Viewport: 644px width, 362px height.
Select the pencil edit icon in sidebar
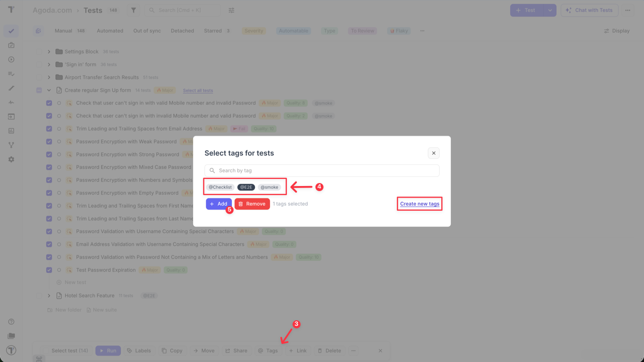pyautogui.click(x=11, y=87)
